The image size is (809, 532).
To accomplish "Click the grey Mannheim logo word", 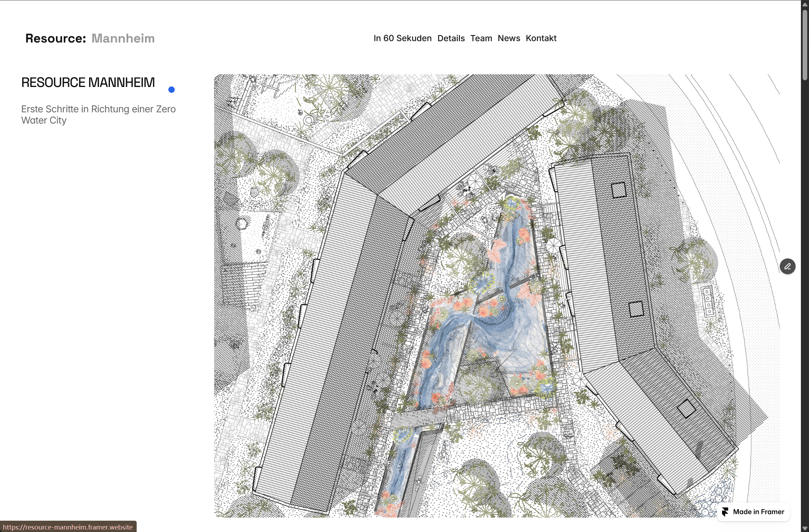I will click(123, 38).
